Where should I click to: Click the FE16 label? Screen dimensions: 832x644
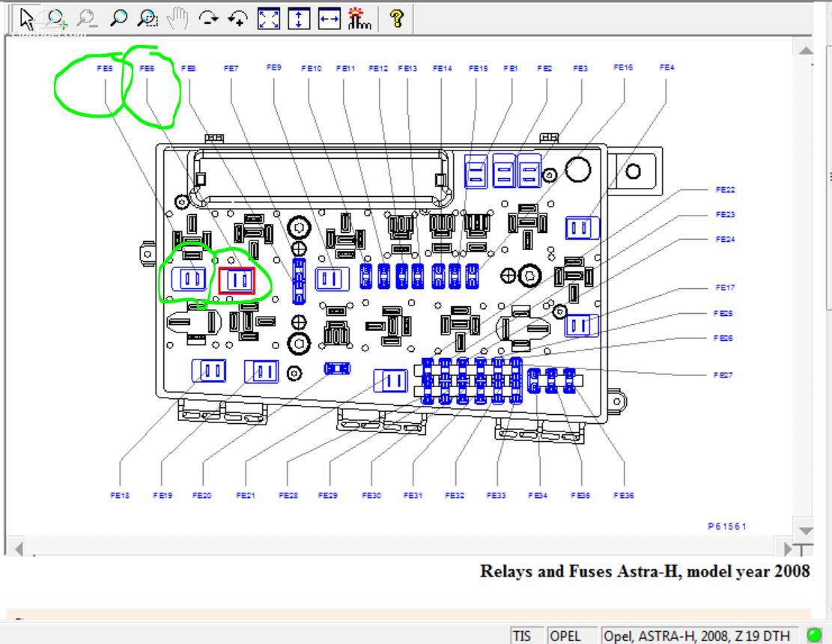623,67
